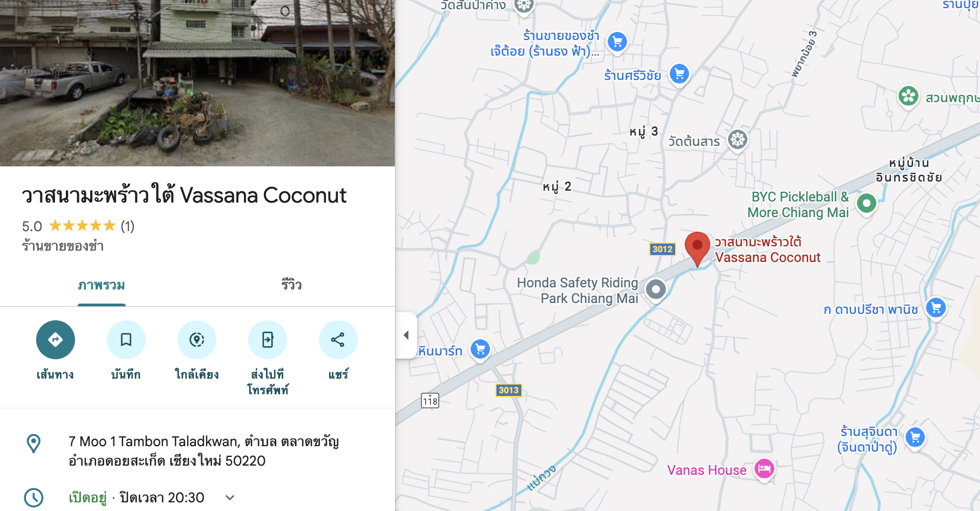Screen dimensions: 980x511
Task: Switch to the รีวิว tab
Action: pos(291,285)
